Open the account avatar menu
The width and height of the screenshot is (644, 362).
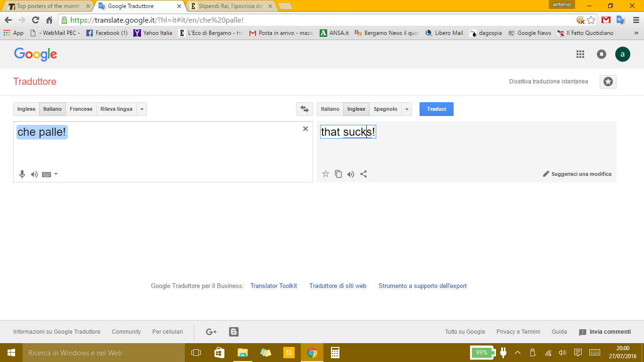pyautogui.click(x=623, y=54)
